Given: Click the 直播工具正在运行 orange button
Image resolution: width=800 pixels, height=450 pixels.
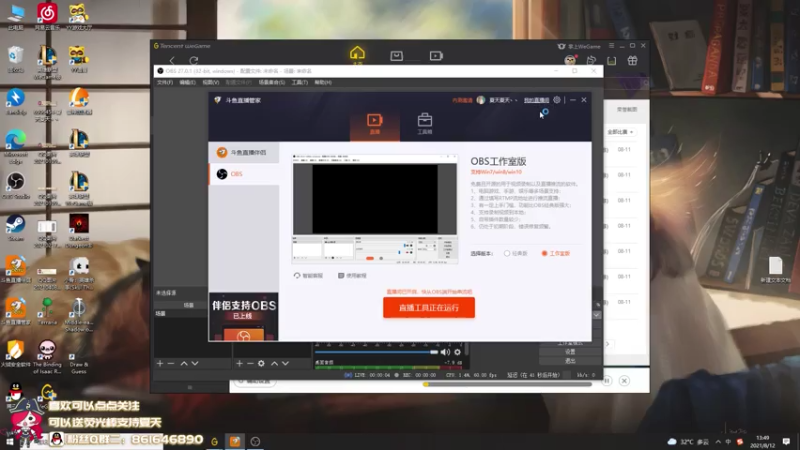Looking at the screenshot, I should 429,308.
